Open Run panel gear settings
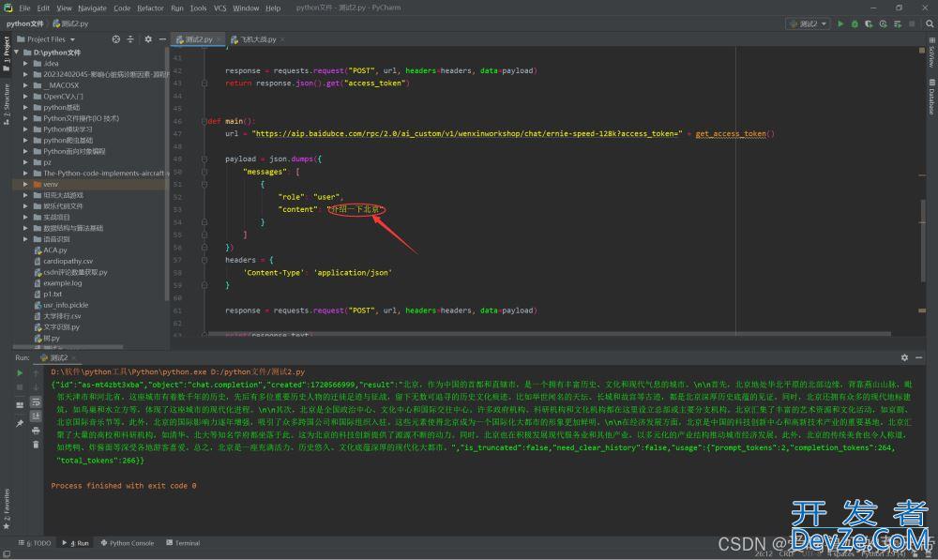 point(904,357)
